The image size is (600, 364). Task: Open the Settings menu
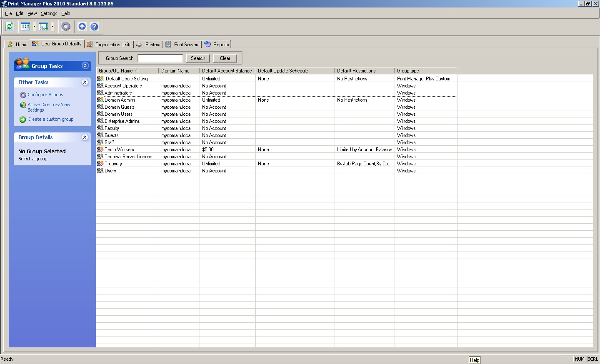point(49,13)
